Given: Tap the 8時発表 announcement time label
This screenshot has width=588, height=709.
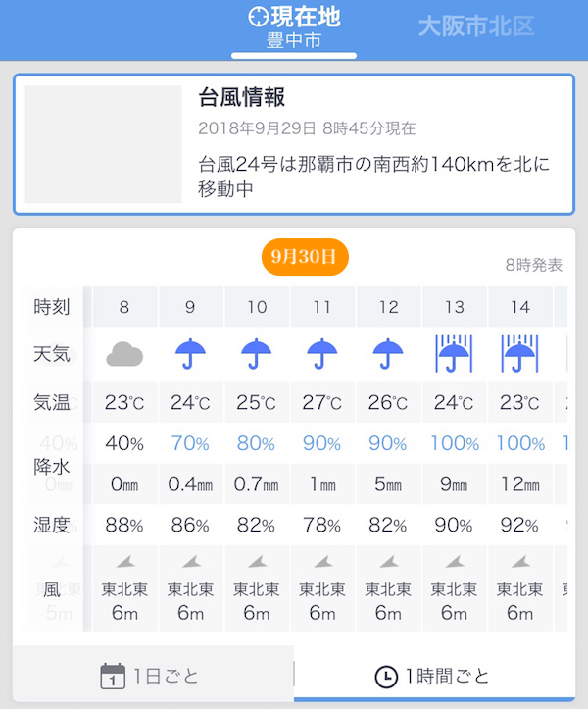Looking at the screenshot, I should tap(534, 265).
